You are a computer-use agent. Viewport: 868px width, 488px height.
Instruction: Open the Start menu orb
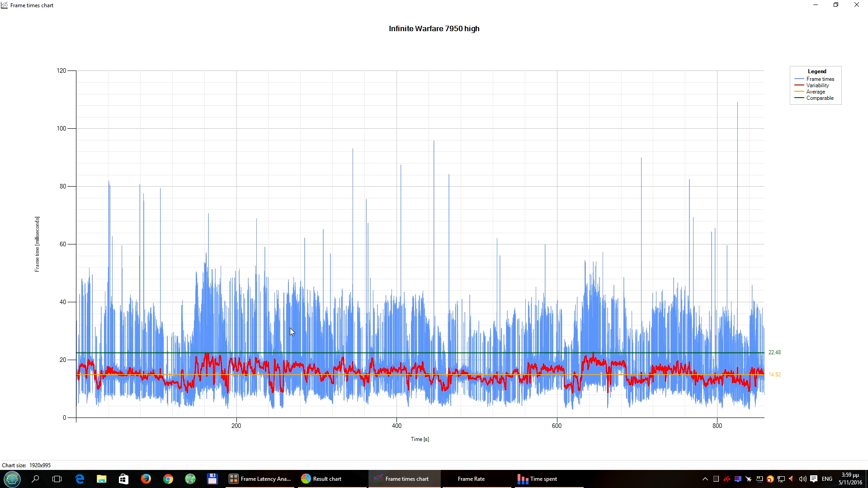click(x=12, y=479)
